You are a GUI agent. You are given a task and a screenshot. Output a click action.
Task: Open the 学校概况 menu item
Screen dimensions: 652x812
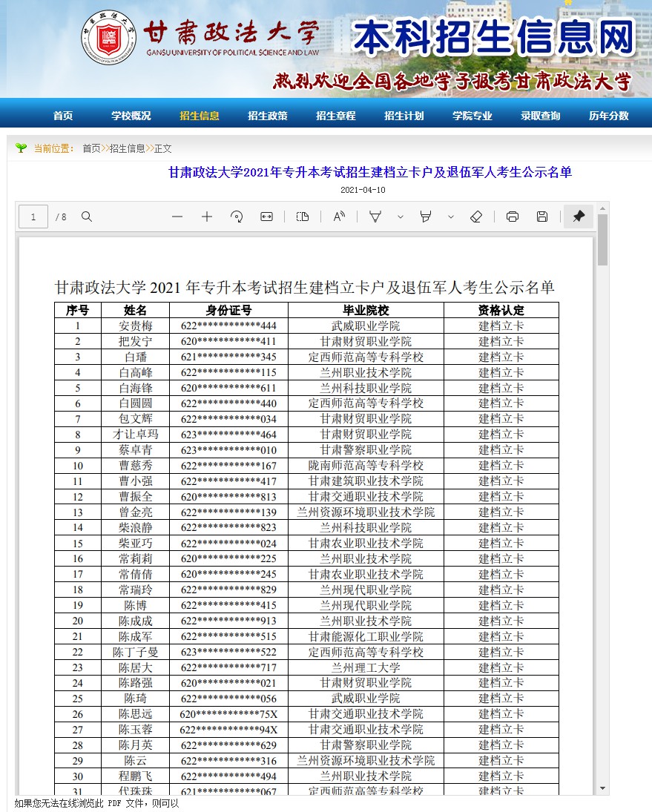coord(131,116)
